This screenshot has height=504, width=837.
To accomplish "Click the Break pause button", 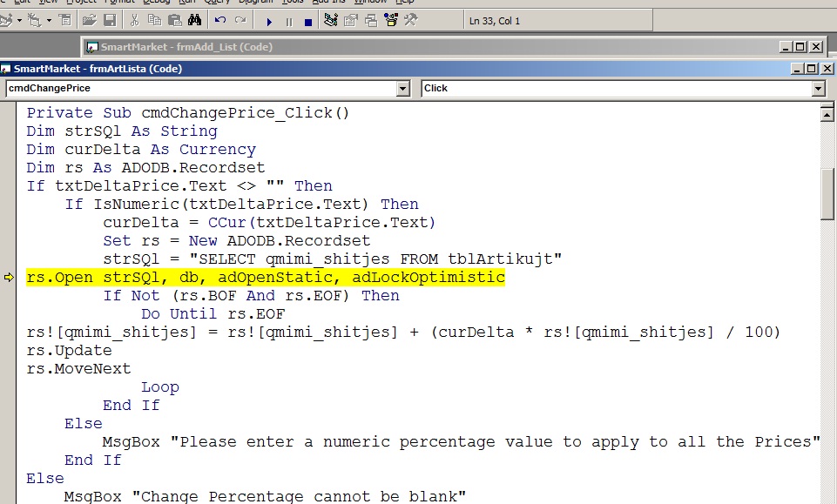I will click(289, 22).
